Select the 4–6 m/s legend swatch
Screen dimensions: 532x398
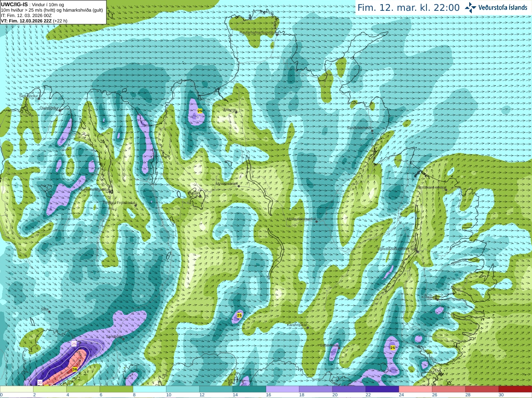(x=83, y=389)
